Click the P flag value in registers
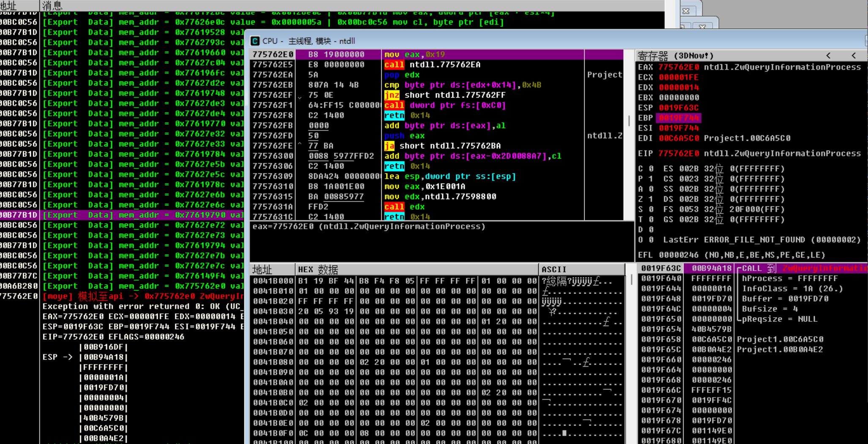Screen dimensions: 868x444 [651, 179]
